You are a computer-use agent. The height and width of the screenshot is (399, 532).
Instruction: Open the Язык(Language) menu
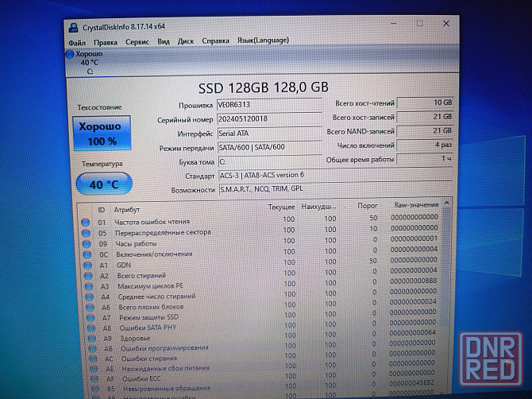(263, 41)
